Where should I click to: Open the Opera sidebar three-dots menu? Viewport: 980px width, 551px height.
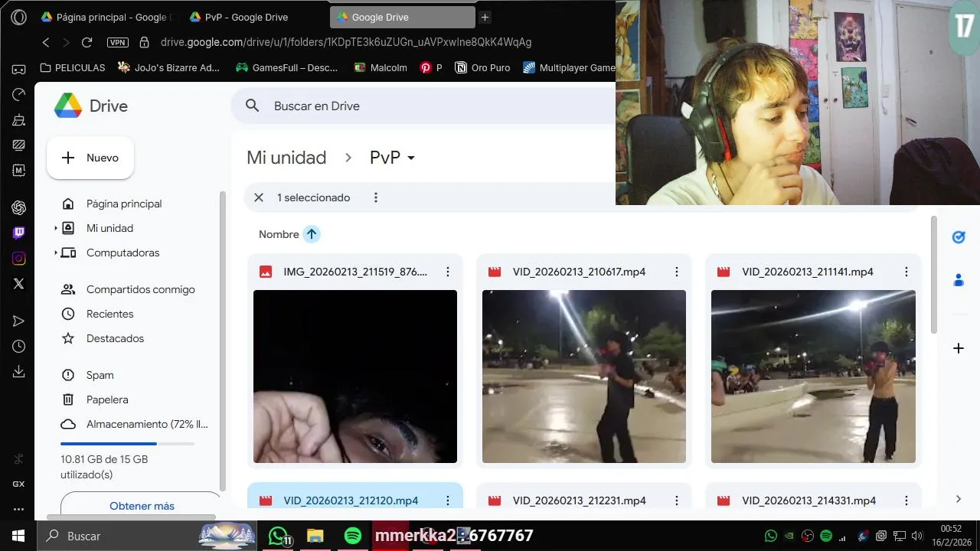(x=18, y=509)
